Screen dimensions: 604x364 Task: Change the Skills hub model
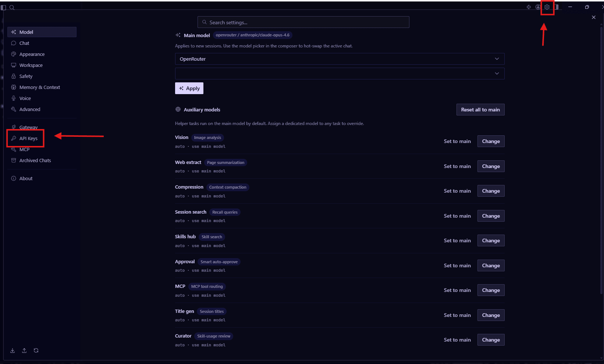tap(491, 240)
